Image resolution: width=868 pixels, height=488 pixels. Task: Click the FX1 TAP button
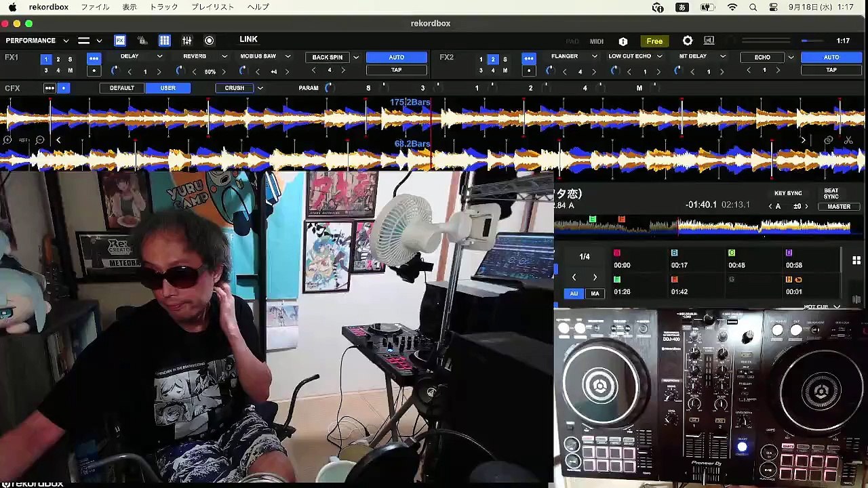pos(397,70)
